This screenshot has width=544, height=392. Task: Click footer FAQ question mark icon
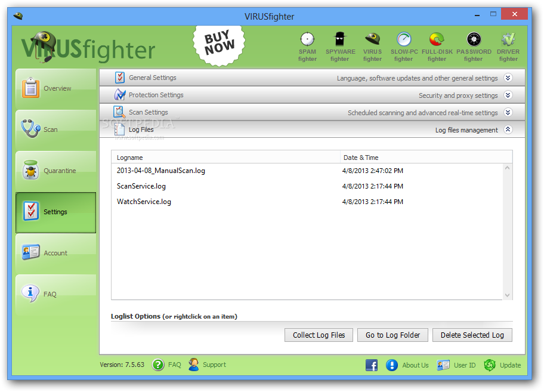158,365
